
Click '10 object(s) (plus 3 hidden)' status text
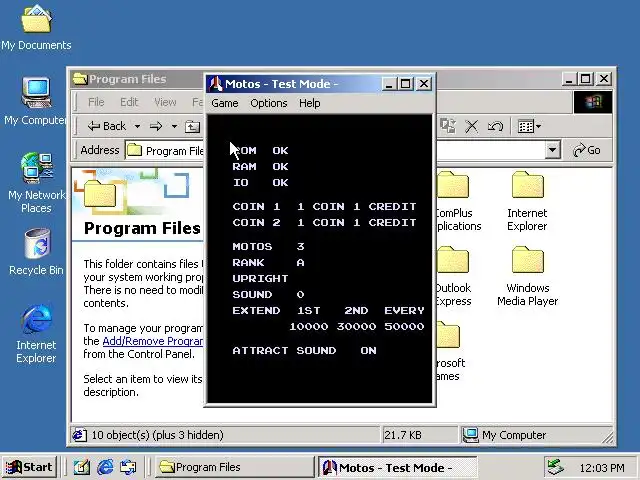(x=157, y=435)
